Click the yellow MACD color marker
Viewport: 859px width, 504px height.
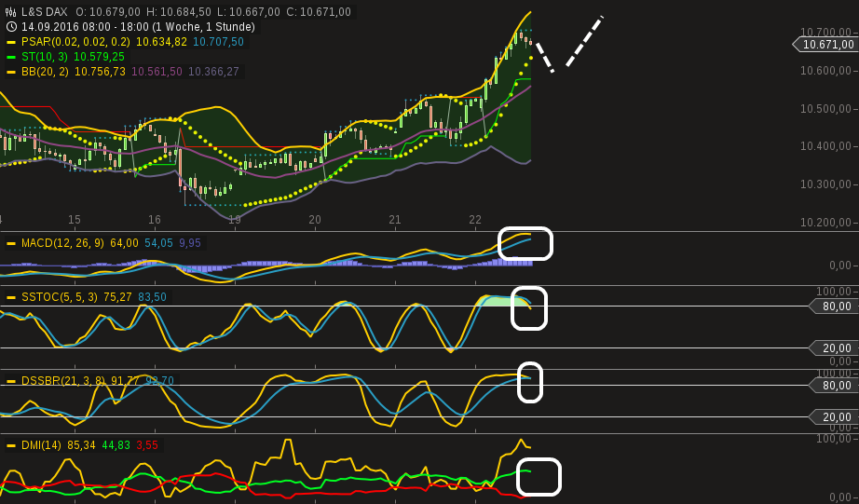pos(10,243)
